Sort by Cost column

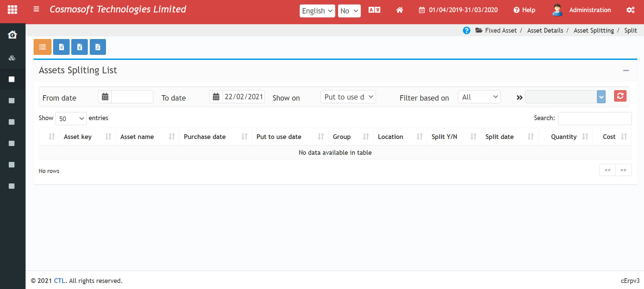[x=612, y=137]
